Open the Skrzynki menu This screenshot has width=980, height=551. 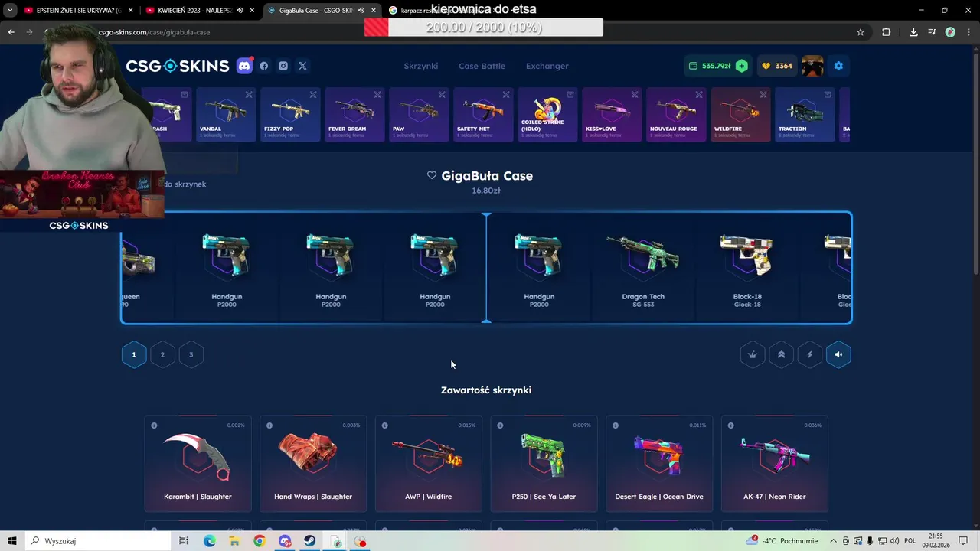[x=421, y=66]
